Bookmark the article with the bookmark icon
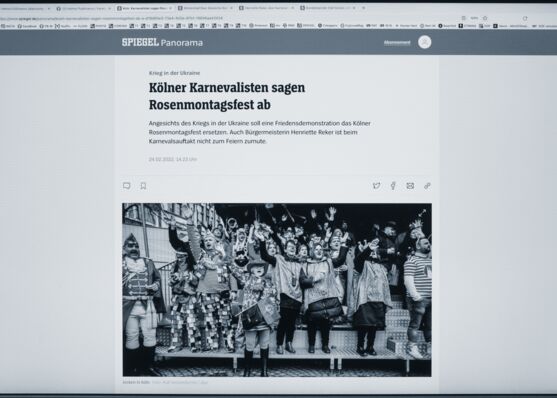Screen dimensions: 557x398 tap(143, 186)
